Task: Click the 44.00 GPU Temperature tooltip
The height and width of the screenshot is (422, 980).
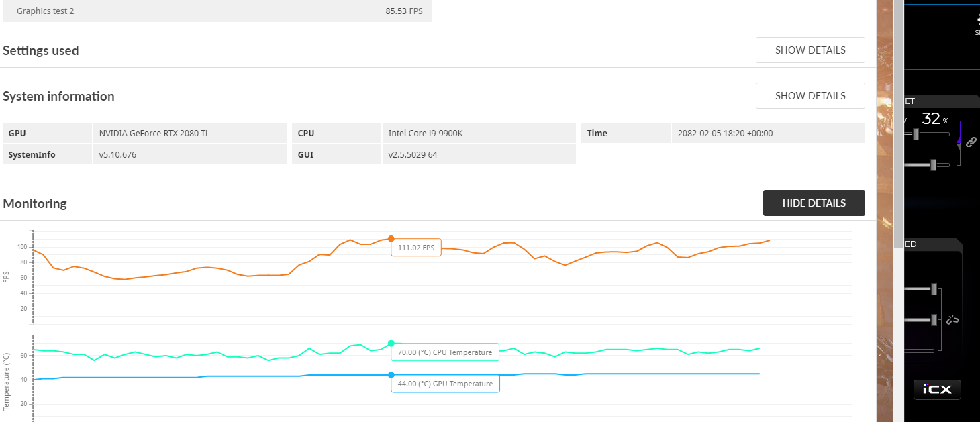Action: [445, 384]
